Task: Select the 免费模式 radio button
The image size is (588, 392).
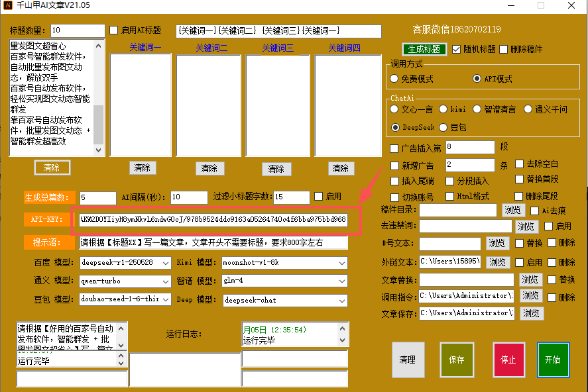Action: click(x=395, y=79)
